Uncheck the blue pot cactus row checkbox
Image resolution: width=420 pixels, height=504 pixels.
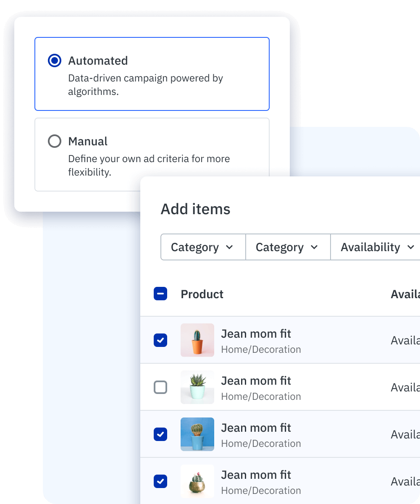[x=160, y=434]
